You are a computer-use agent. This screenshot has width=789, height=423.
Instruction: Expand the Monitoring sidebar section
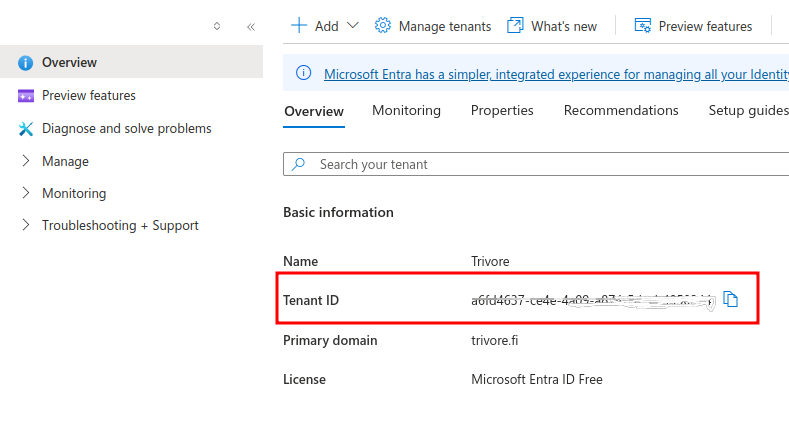coord(26,193)
